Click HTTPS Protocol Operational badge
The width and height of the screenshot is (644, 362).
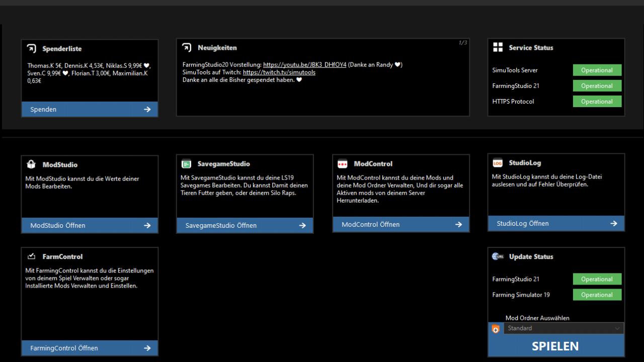point(597,102)
